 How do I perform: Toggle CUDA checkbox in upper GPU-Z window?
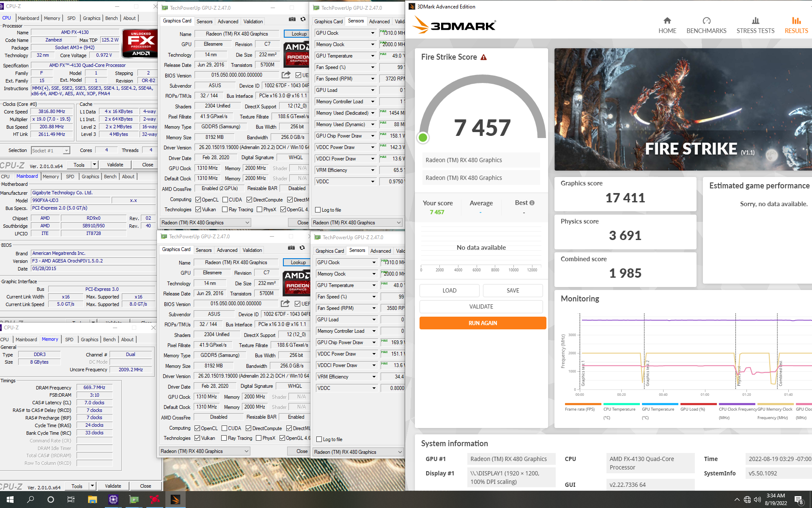pyautogui.click(x=225, y=199)
